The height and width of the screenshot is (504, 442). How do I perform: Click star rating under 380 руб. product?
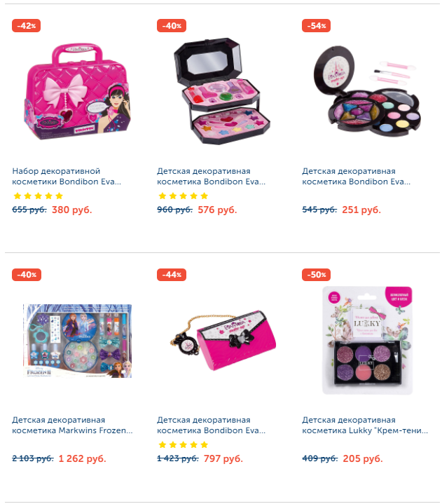click(39, 196)
